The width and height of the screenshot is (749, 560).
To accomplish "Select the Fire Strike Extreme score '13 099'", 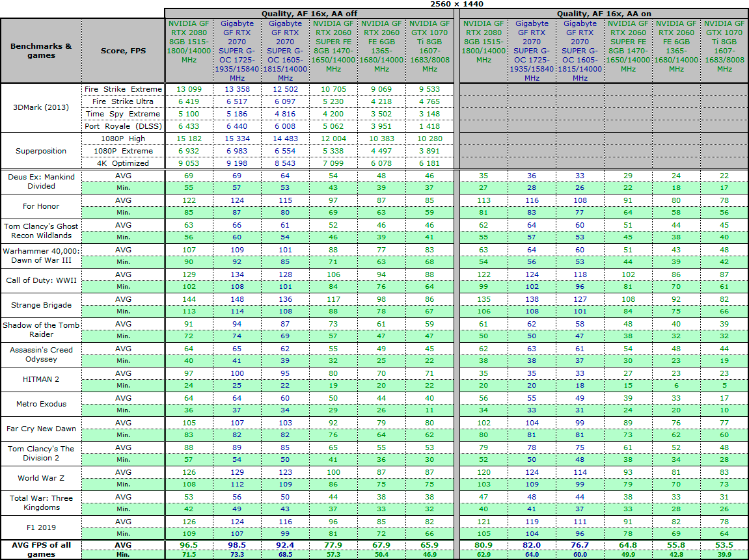I will pos(189,89).
